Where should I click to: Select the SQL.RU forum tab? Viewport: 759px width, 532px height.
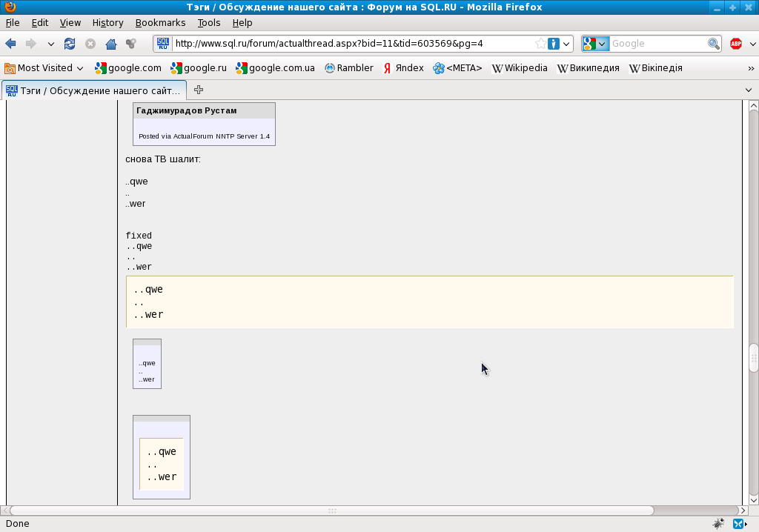pyautogui.click(x=94, y=90)
